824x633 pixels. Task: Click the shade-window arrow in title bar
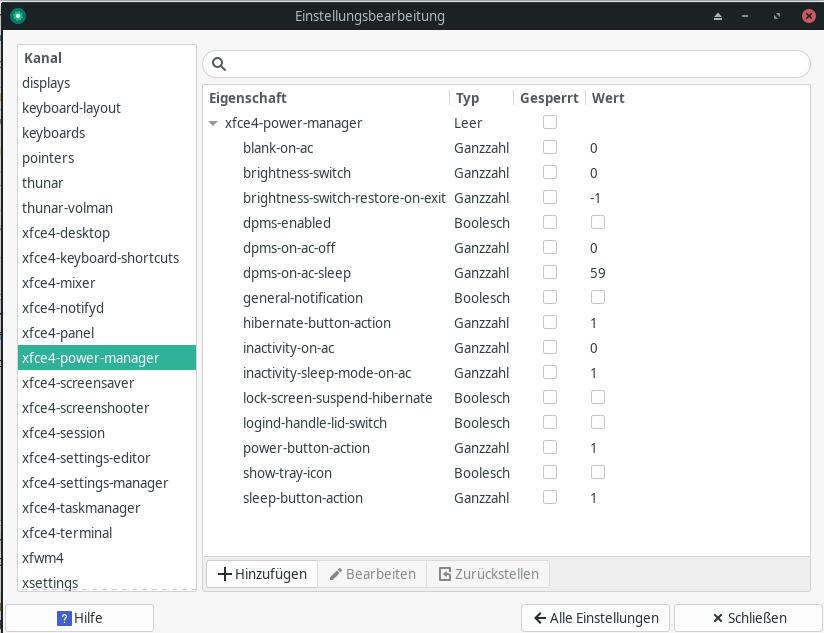click(x=718, y=16)
